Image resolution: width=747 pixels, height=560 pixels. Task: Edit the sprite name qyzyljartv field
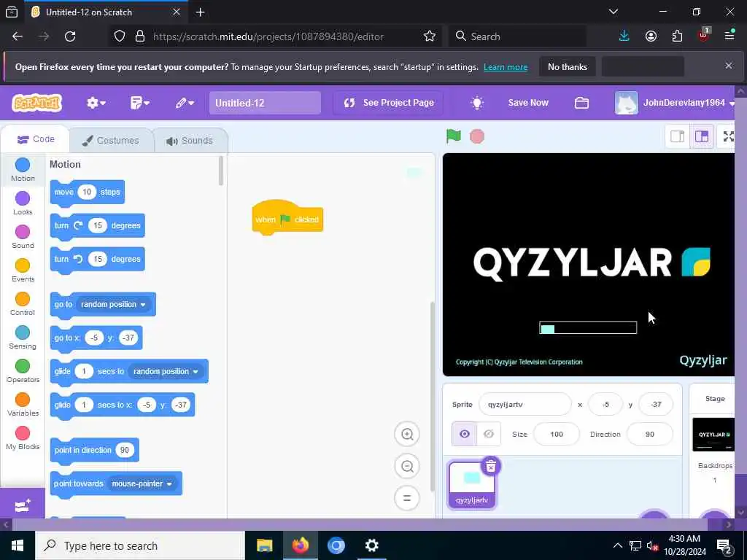coord(525,404)
